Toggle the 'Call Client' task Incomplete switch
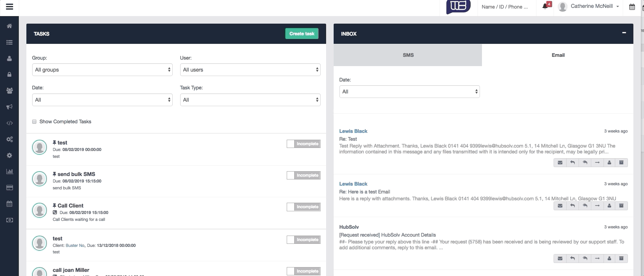 tap(303, 207)
